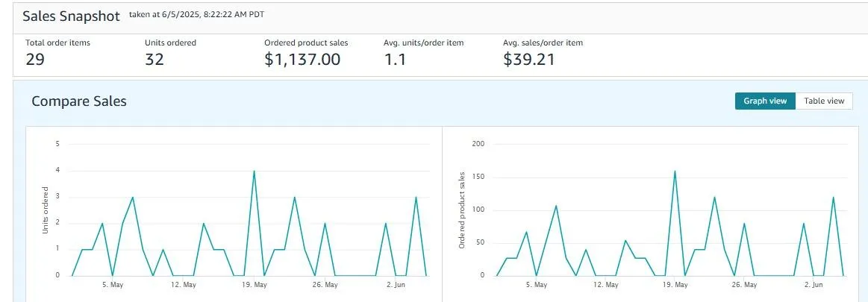The width and height of the screenshot is (868, 302).
Task: Click the snapshot timestamp text
Action: pyautogui.click(x=196, y=14)
